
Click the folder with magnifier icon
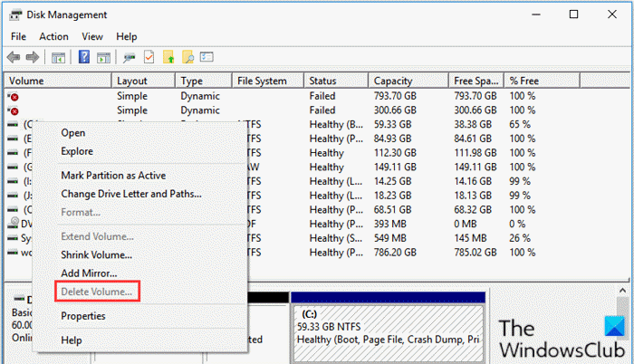(187, 57)
